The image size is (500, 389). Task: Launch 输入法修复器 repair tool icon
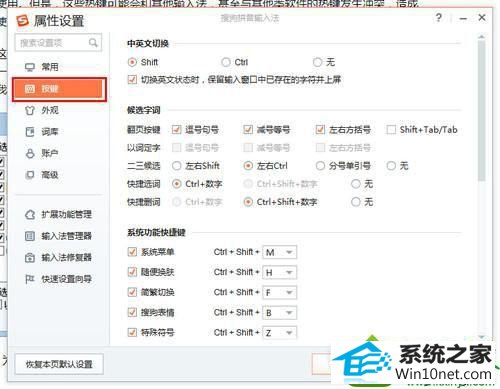coord(30,258)
